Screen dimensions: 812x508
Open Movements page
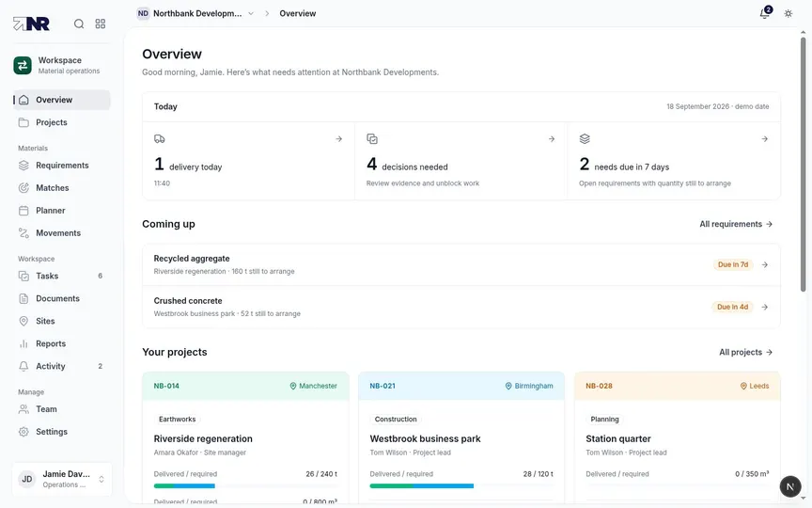pos(62,232)
